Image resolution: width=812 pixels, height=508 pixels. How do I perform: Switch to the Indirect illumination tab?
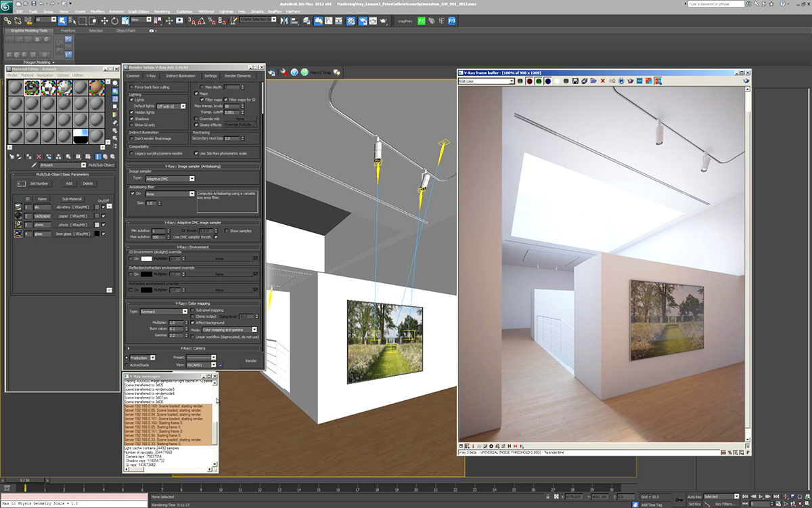pyautogui.click(x=181, y=76)
